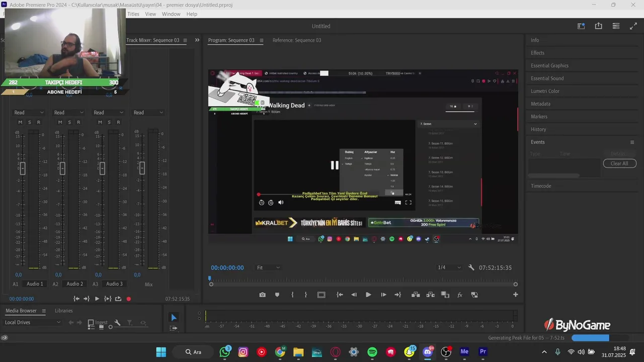The width and height of the screenshot is (644, 362).
Task: Click Track Mixer Go to In point
Action: pos(76,299)
